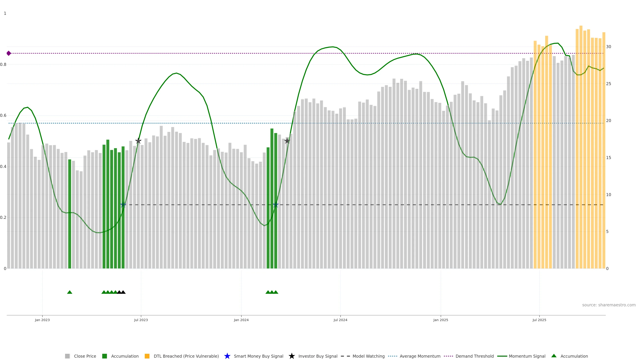Click the black Investor Buy star in 2024

287,141
